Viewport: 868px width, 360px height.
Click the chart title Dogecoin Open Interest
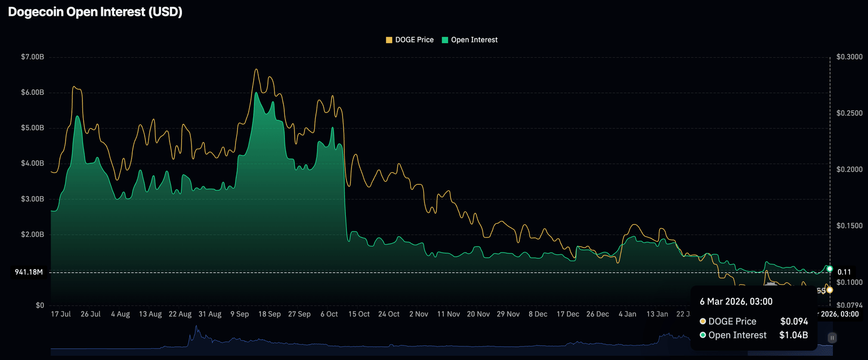(x=95, y=12)
